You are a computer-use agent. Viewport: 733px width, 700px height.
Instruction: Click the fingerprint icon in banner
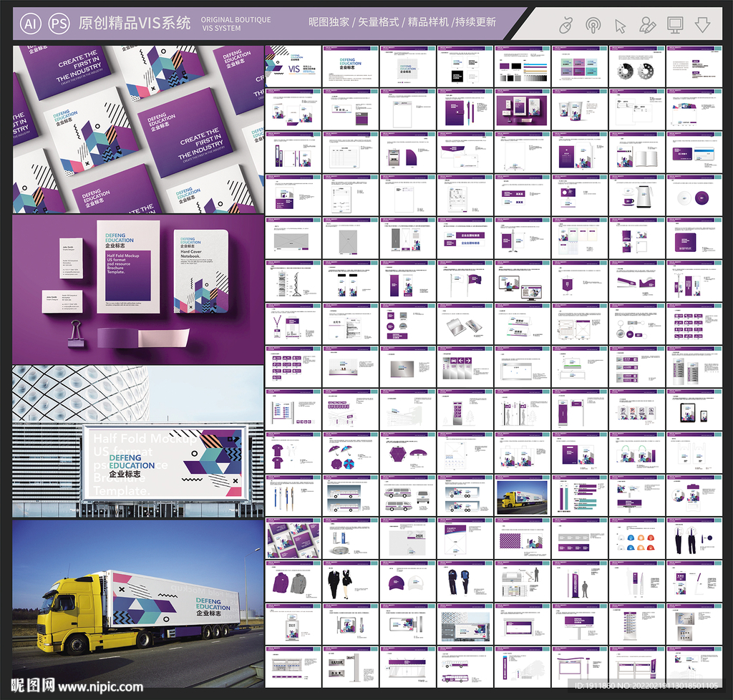(593, 25)
